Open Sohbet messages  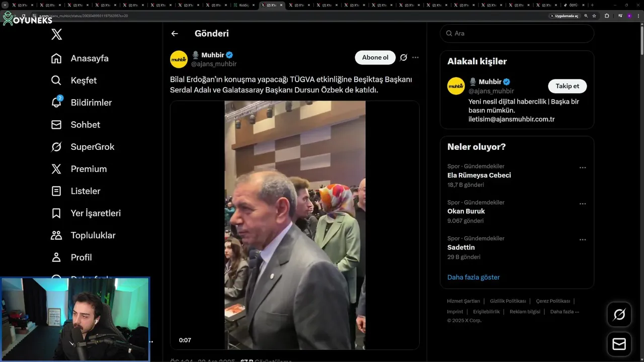point(75,125)
